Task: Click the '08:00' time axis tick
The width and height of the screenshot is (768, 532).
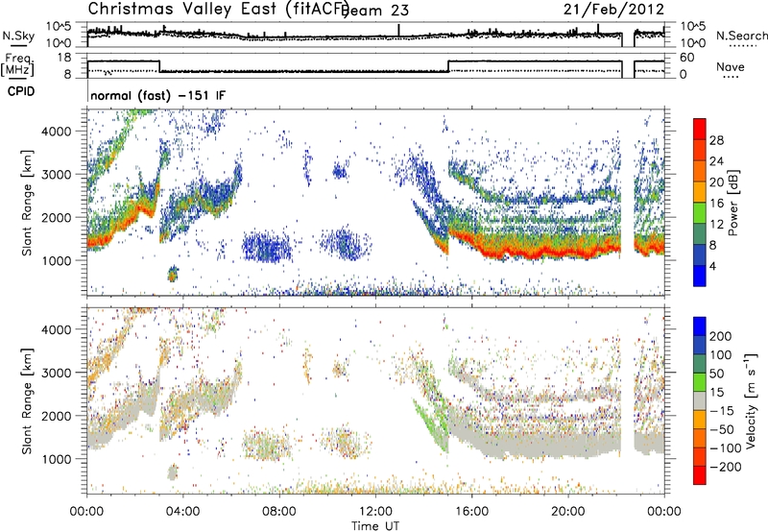Action: coord(279,512)
